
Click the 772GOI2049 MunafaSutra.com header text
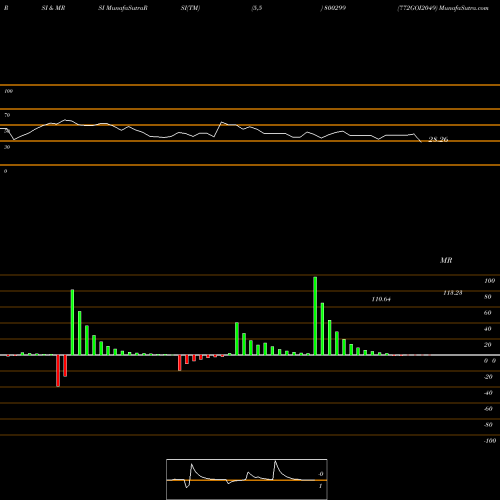(x=443, y=8)
